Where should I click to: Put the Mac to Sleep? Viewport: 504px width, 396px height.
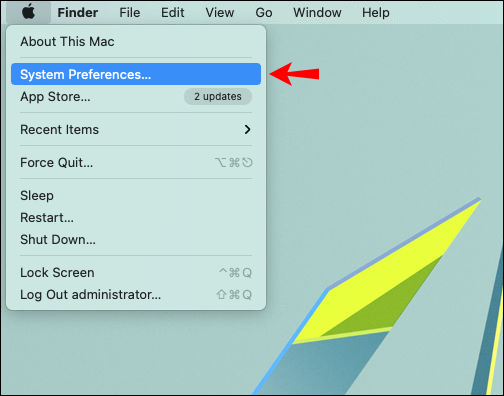coord(136,195)
